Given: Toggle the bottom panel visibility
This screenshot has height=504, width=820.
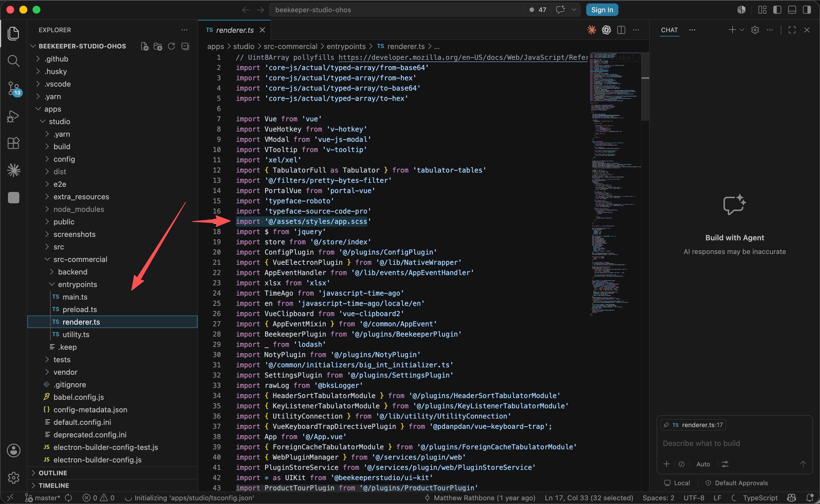Looking at the screenshot, I should [x=792, y=10].
